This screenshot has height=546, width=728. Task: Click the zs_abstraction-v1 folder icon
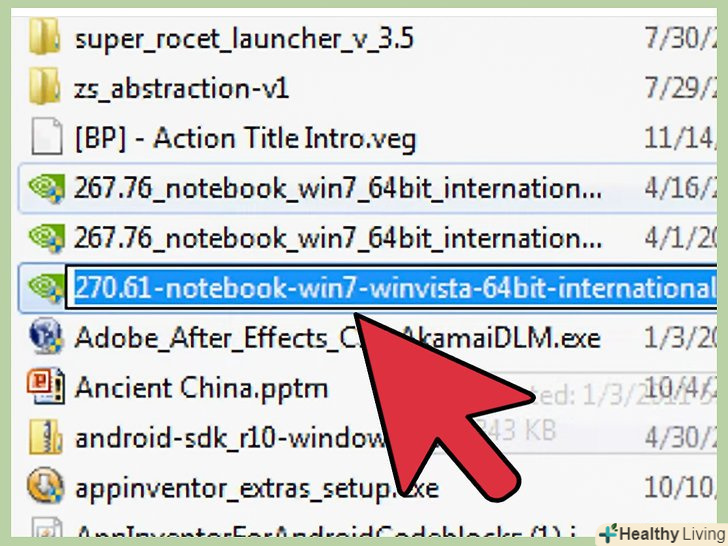click(x=45, y=86)
